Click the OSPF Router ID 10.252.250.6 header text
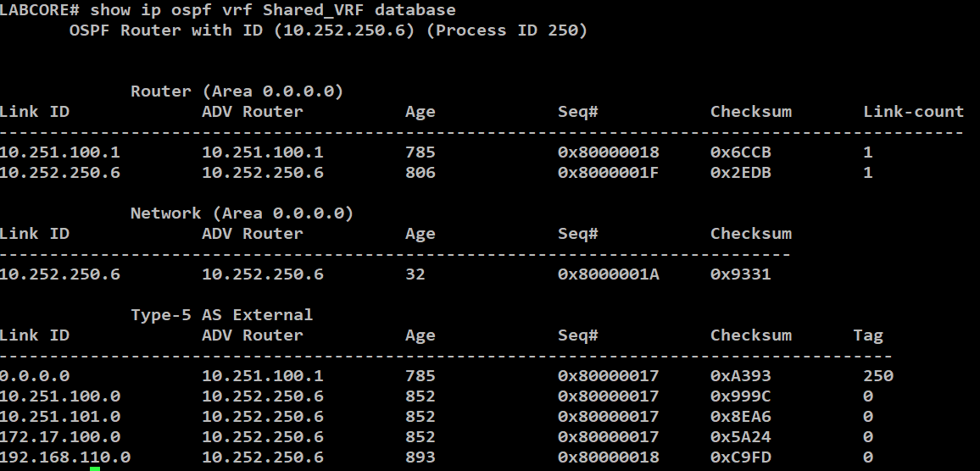 tap(328, 30)
